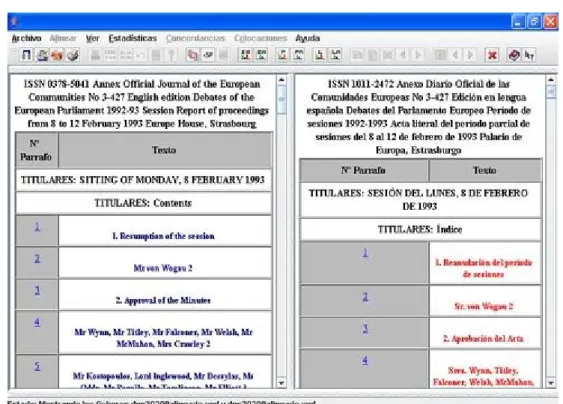This screenshot has width=563, height=404.
Task: Click 'TITULARES: Contents' header row
Action: [143, 203]
